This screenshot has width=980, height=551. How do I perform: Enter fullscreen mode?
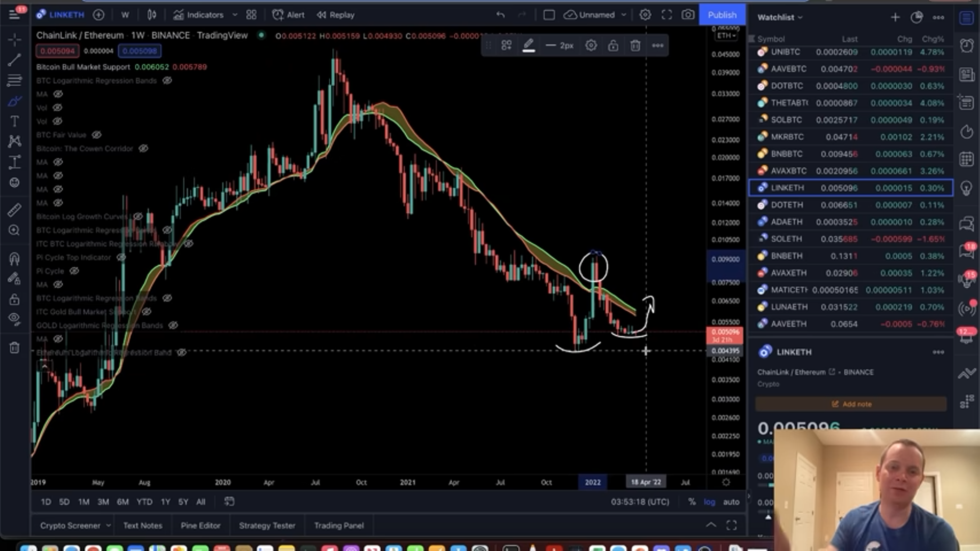tap(667, 15)
